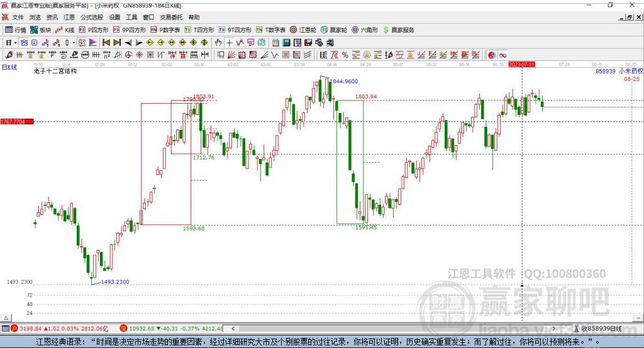Open the 行情 quotes view

click(x=15, y=30)
